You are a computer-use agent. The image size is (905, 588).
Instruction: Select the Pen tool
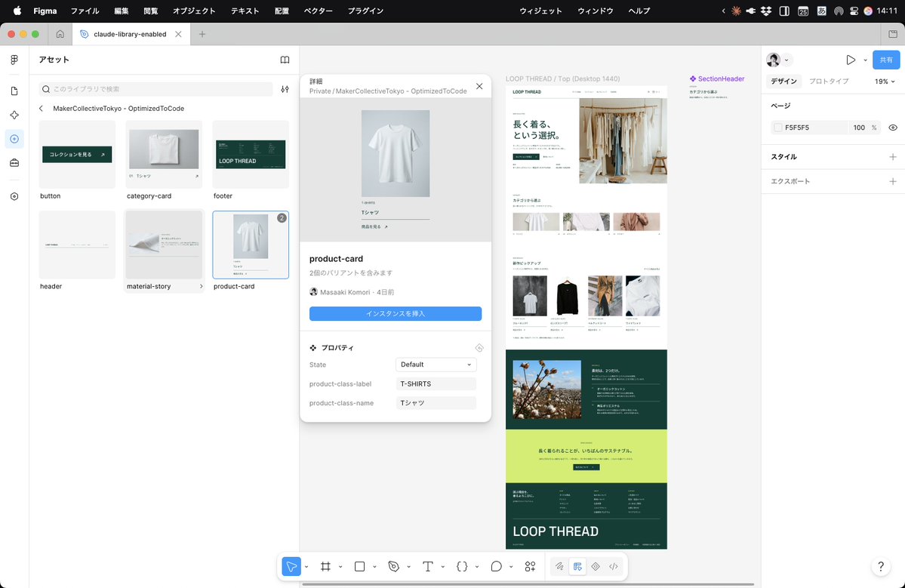[x=394, y=567]
